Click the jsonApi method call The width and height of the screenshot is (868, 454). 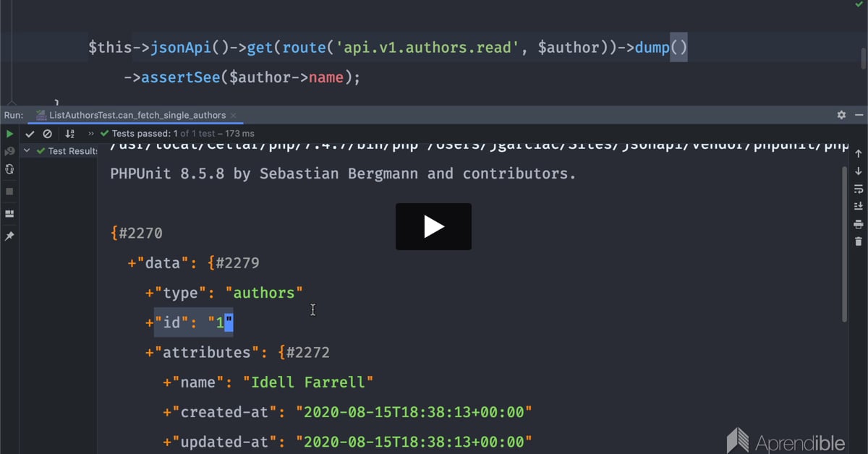[x=190, y=48]
